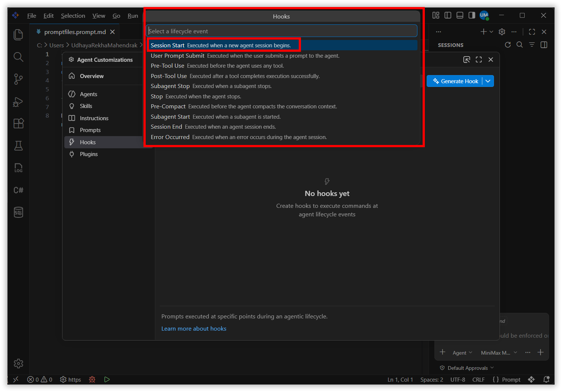Open Run and Debug view
The image size is (562, 392).
pos(18,101)
